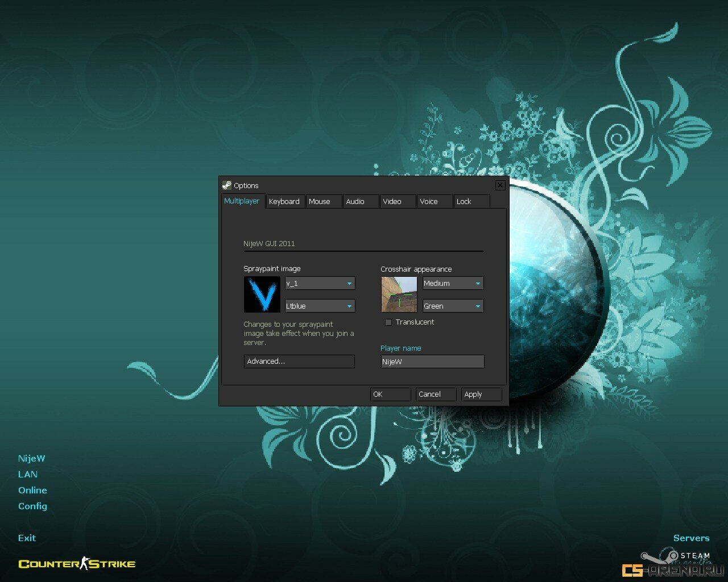
Task: Open the v_1 spraypaint image dropdown
Action: coord(320,283)
